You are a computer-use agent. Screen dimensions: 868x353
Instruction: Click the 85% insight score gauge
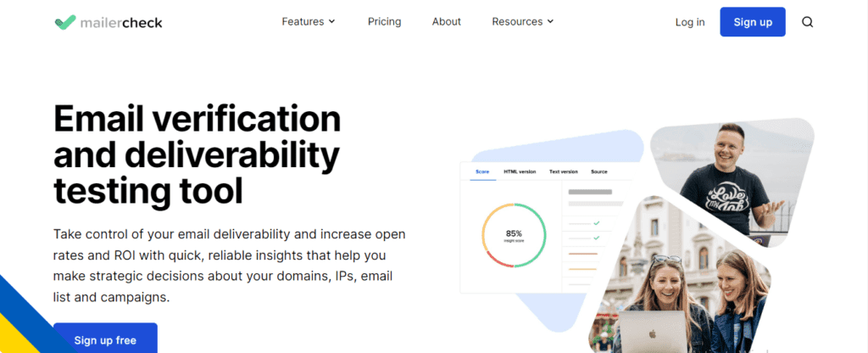pos(514,235)
